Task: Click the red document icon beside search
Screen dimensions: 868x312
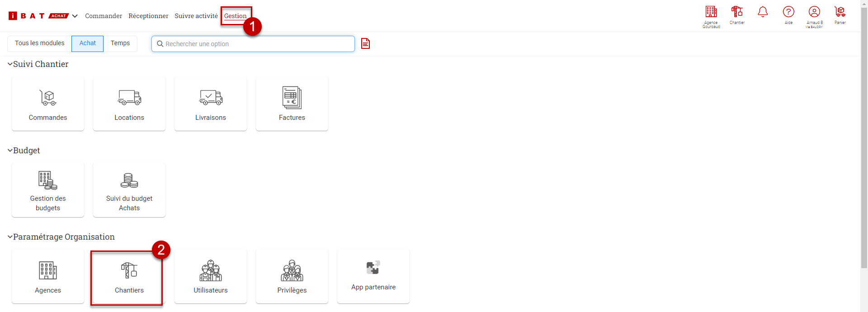Action: [x=365, y=43]
